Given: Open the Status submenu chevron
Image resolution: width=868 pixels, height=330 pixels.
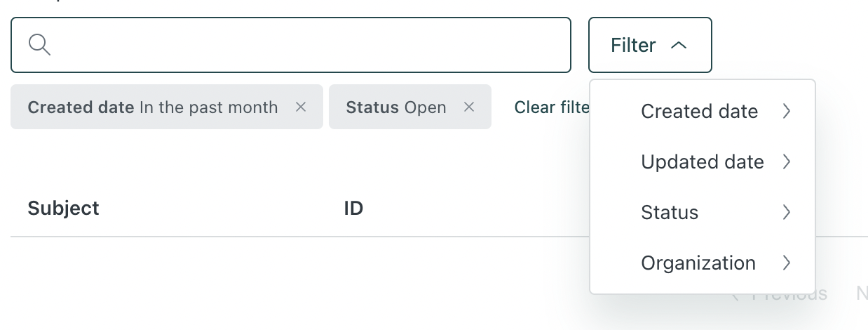Looking at the screenshot, I should click(x=787, y=212).
